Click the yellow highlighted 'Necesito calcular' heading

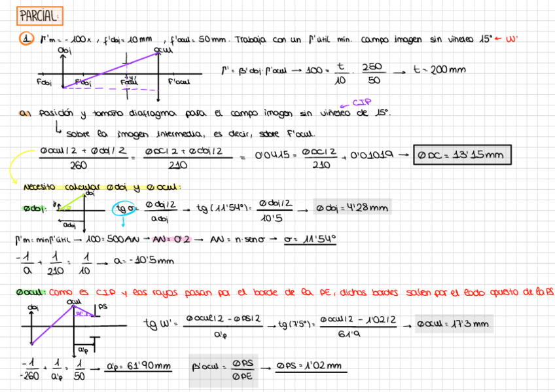(x=102, y=187)
